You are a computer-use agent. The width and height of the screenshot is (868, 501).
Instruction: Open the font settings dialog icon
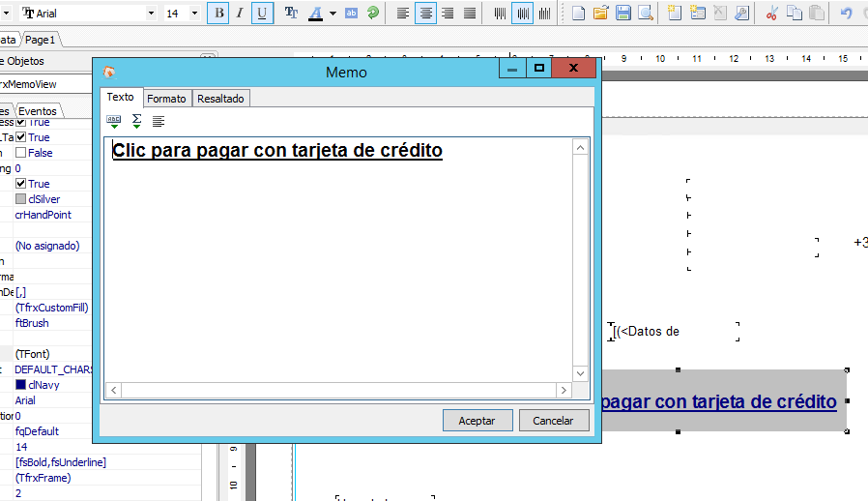pyautogui.click(x=291, y=13)
